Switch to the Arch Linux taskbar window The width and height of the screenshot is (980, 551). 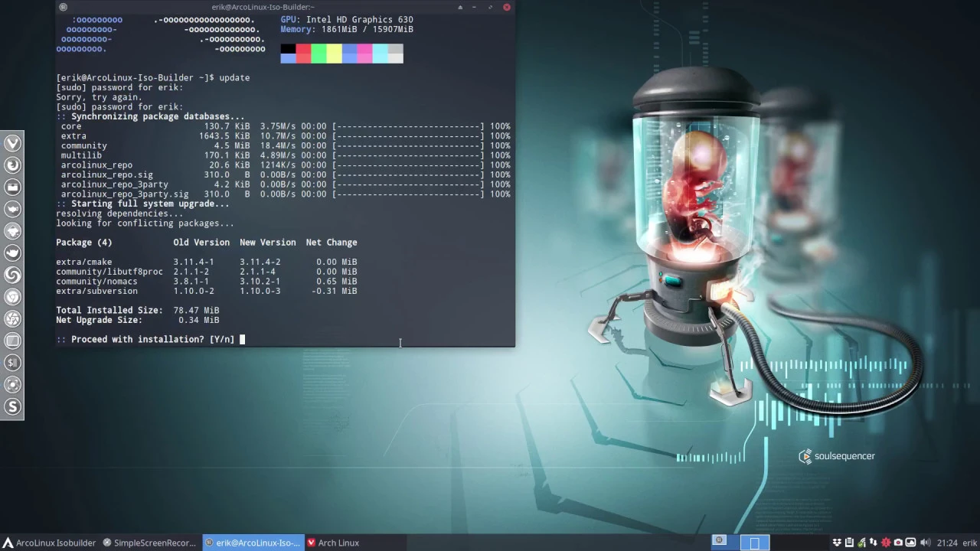334,543
